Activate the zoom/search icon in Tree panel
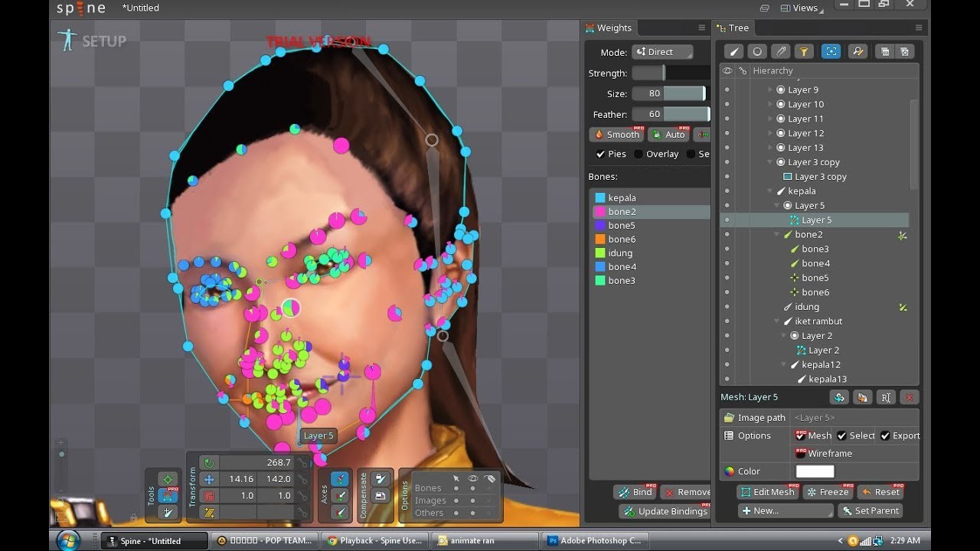The image size is (980, 551). tap(857, 51)
